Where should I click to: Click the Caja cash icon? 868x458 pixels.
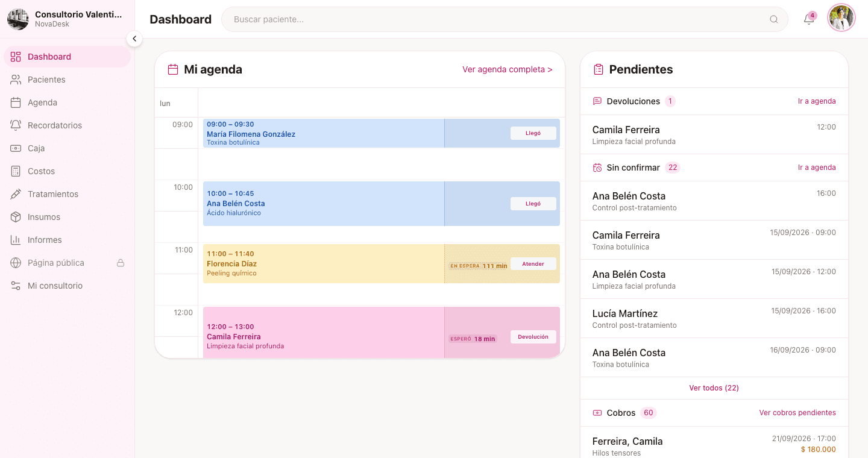point(16,148)
